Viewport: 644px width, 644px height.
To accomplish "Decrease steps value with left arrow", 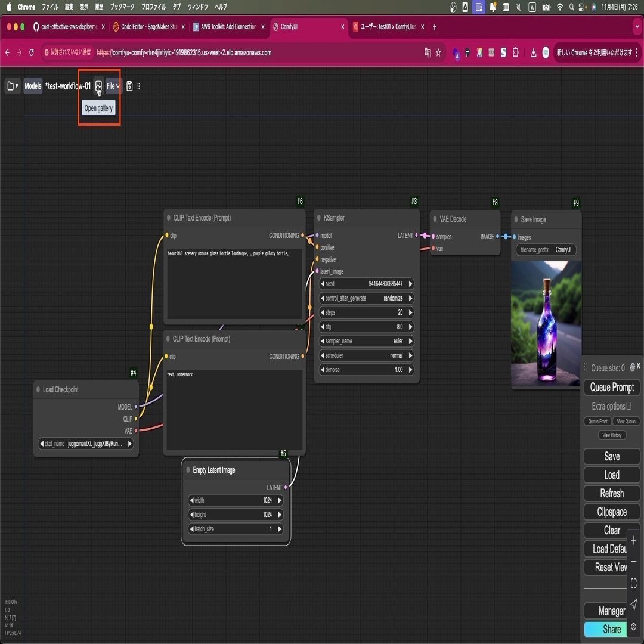I will (x=323, y=312).
